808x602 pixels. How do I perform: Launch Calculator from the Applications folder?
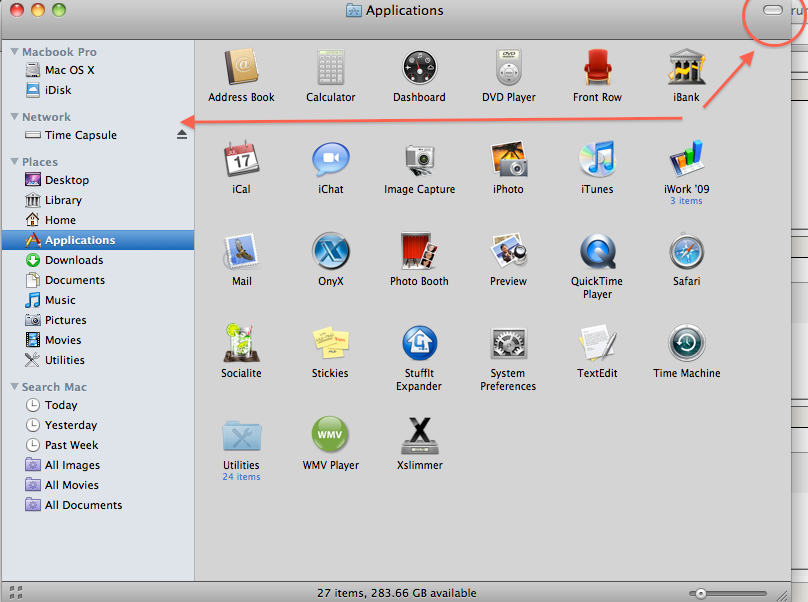click(x=330, y=67)
